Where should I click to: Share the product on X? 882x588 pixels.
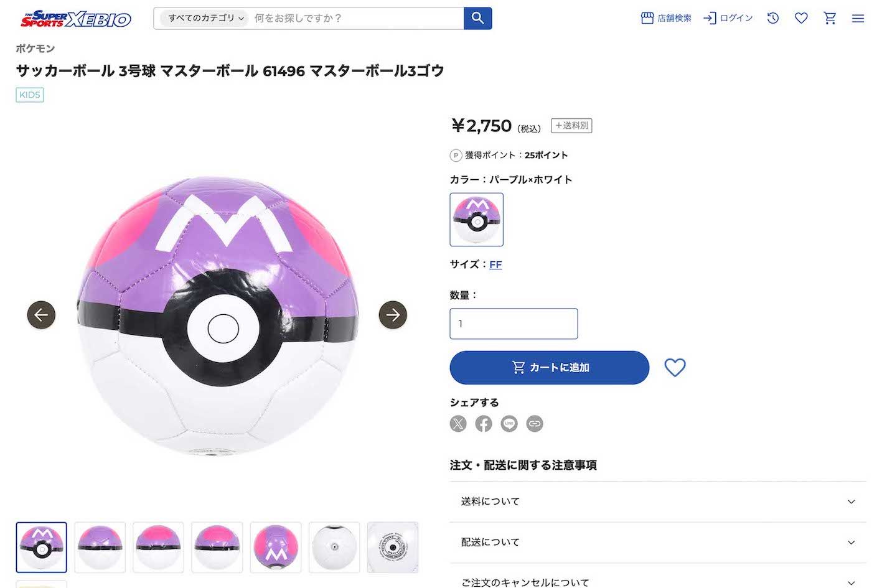(x=458, y=424)
